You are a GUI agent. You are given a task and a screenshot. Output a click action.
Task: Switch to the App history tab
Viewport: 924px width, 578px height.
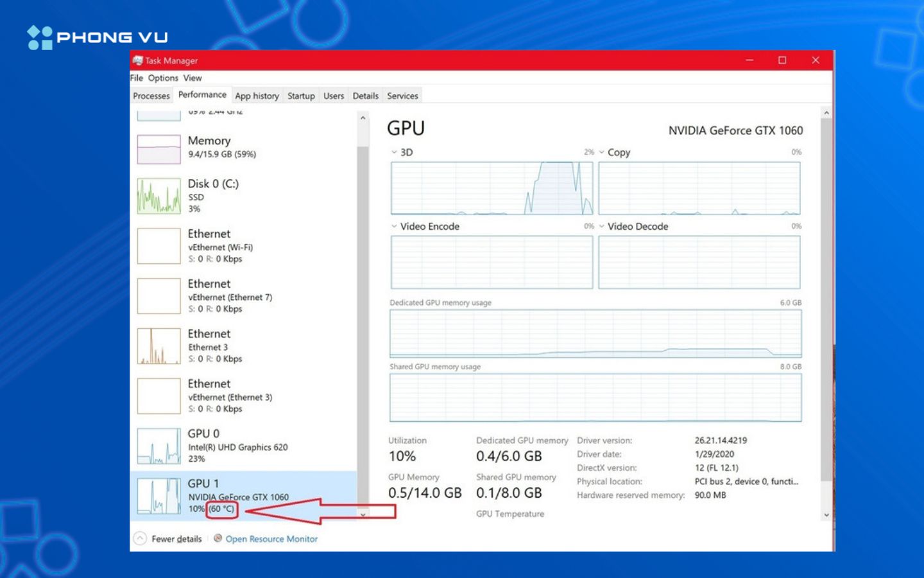(x=257, y=96)
